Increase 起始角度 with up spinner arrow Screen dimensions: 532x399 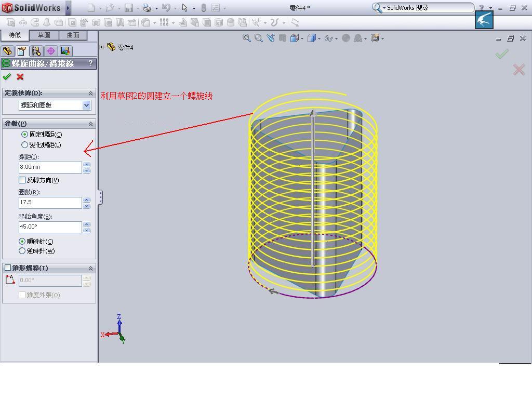(x=87, y=224)
